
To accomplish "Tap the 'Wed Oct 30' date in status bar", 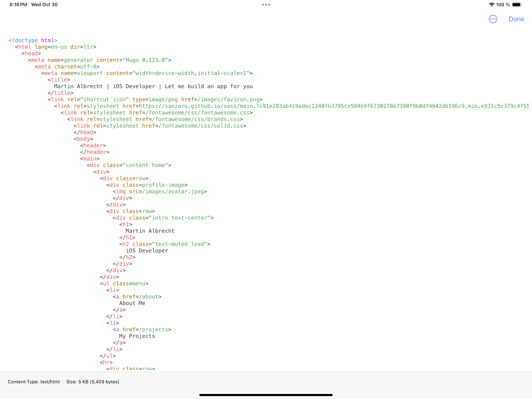I will [44, 5].
